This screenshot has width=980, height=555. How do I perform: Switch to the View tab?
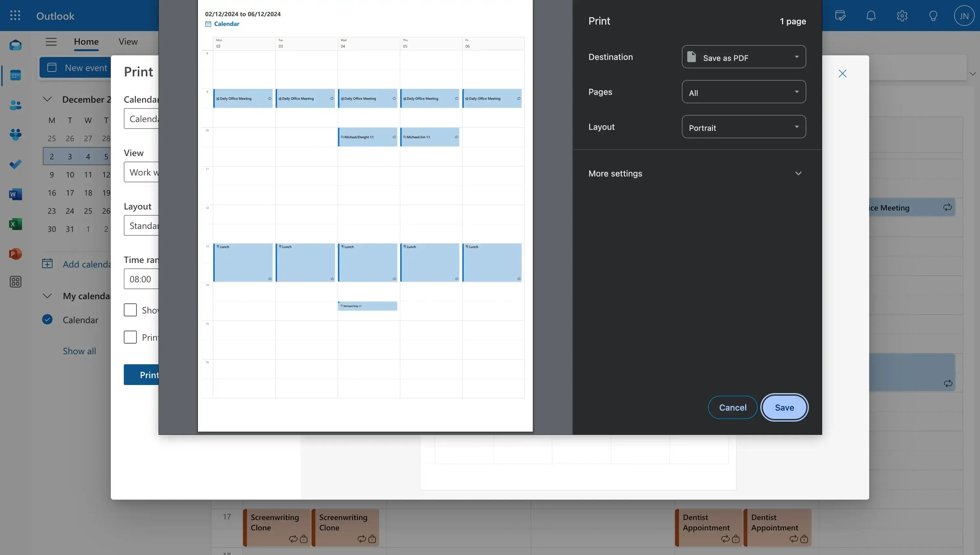[128, 41]
